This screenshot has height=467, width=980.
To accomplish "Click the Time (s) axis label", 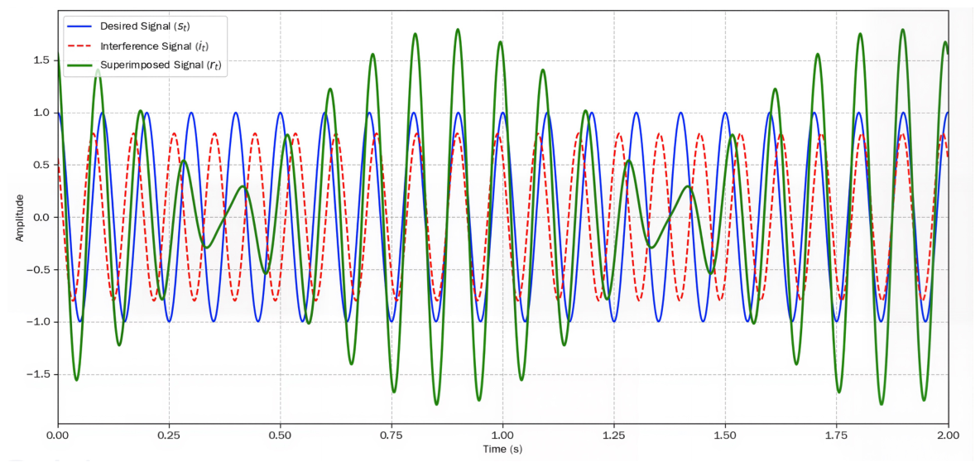I will pyautogui.click(x=502, y=450).
